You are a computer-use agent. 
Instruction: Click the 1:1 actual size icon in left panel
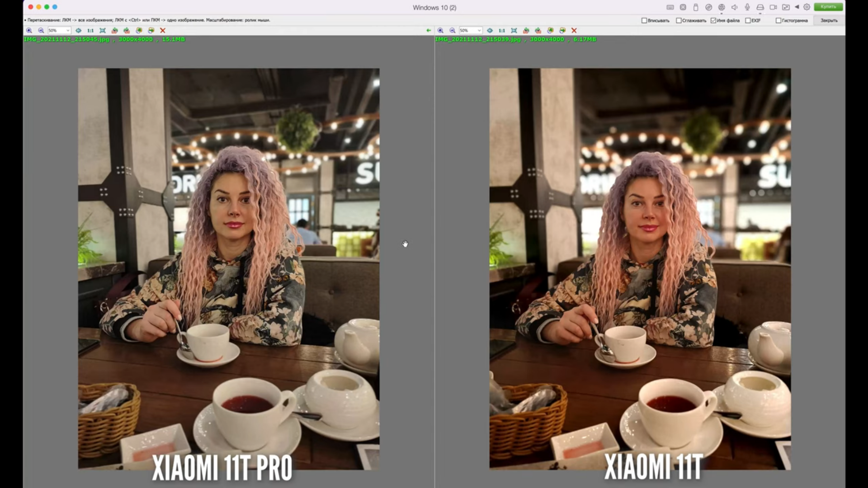(x=90, y=30)
